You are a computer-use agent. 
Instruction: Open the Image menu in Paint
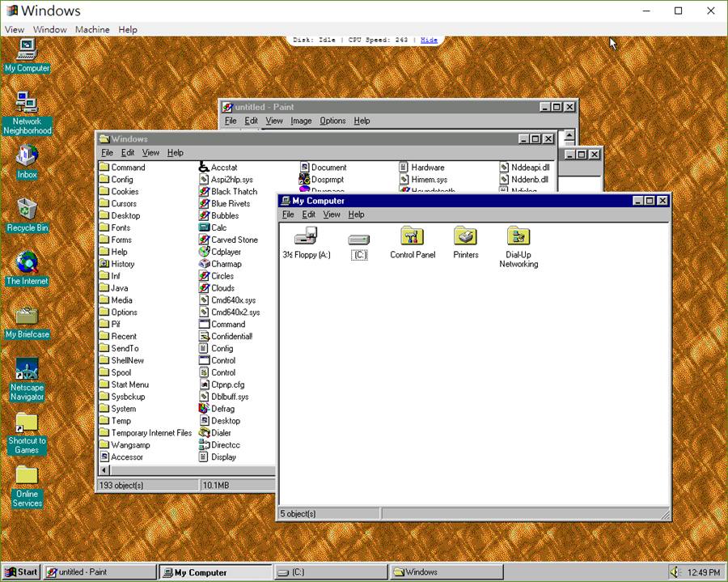pyautogui.click(x=301, y=121)
